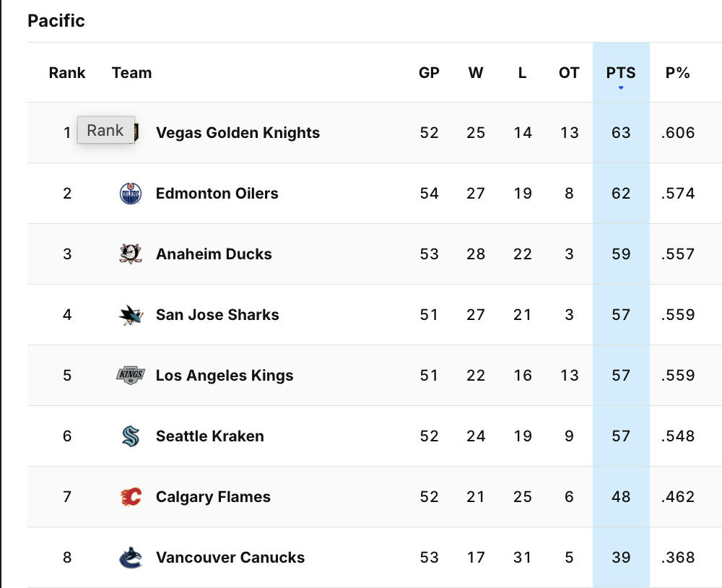This screenshot has width=722, height=588.
Task: Click the Rank column header
Action: [67, 73]
